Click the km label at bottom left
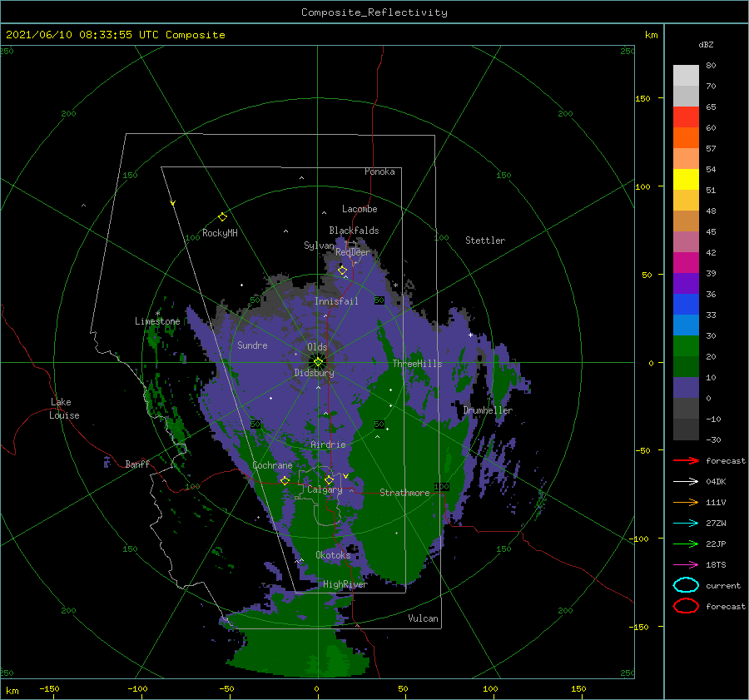749x700 pixels. coord(12,691)
